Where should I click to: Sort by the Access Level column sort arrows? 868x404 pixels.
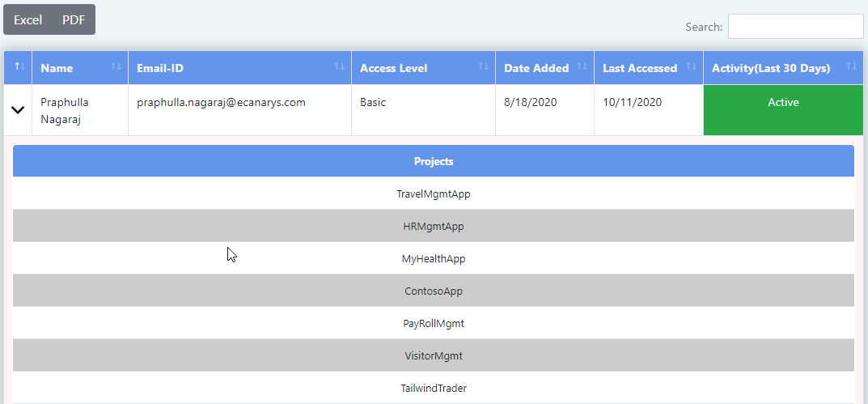[x=483, y=66]
